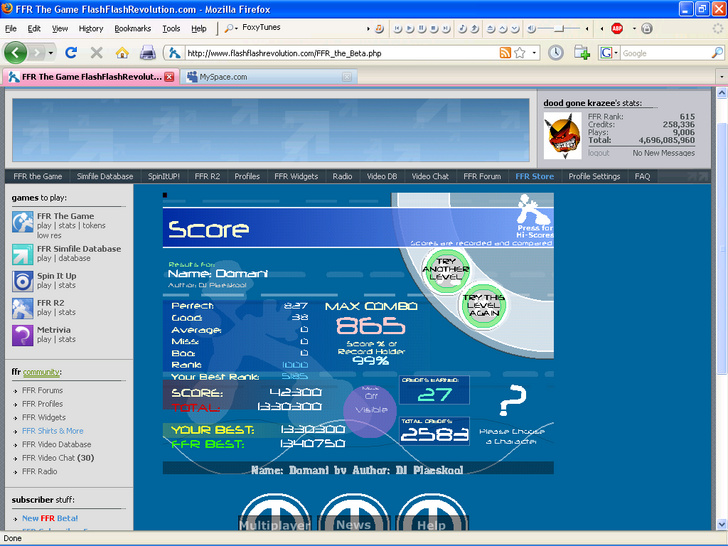Open the Bookmarks menu
This screenshot has width=728, height=546.
133,29
